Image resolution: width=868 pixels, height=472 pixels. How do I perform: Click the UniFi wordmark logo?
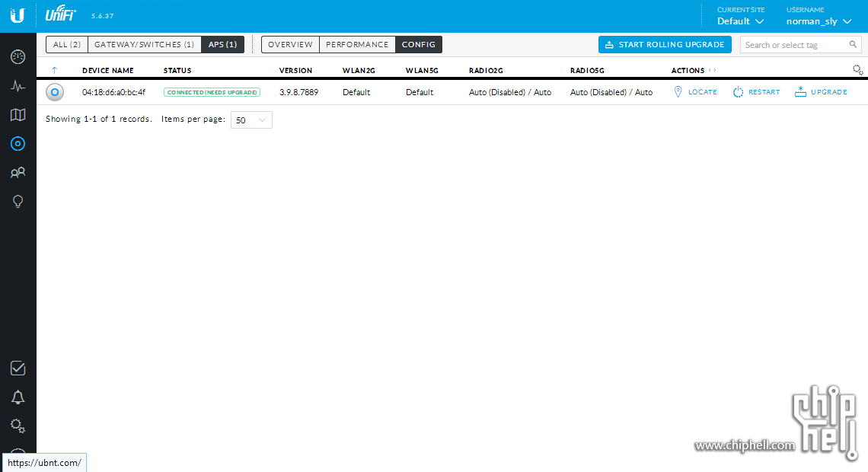61,14
